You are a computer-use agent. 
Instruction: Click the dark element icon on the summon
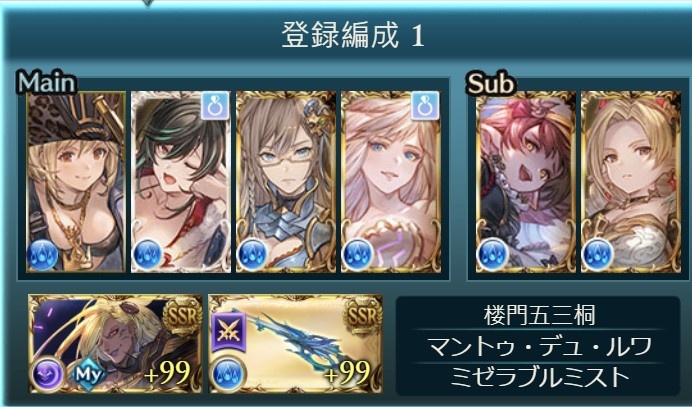coord(48,374)
